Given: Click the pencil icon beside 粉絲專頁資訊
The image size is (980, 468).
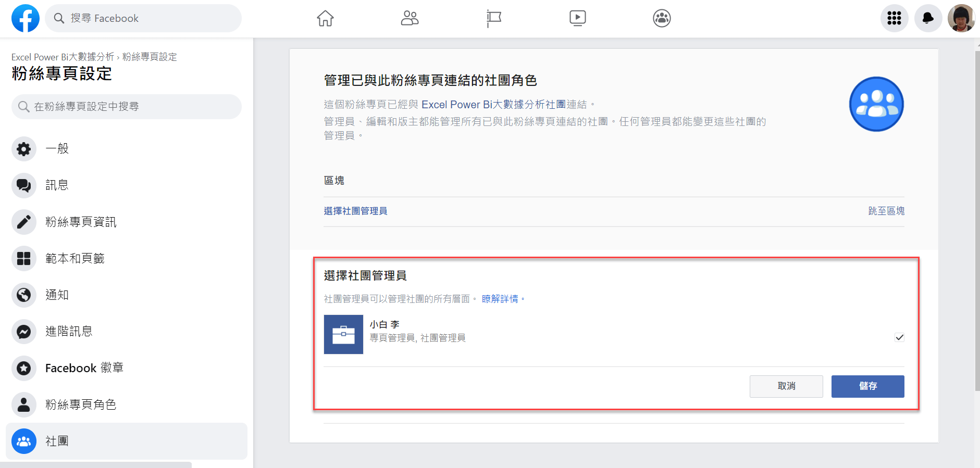Looking at the screenshot, I should (x=24, y=222).
